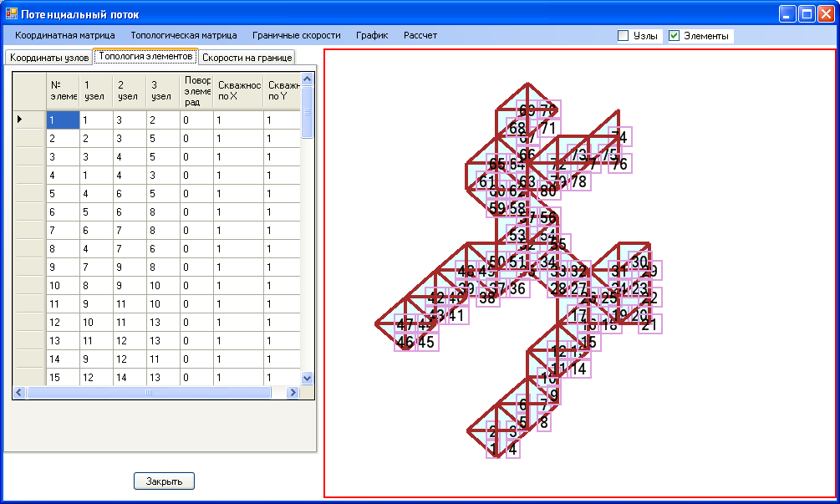Select the highlighted element number 1 cell

tap(64, 120)
